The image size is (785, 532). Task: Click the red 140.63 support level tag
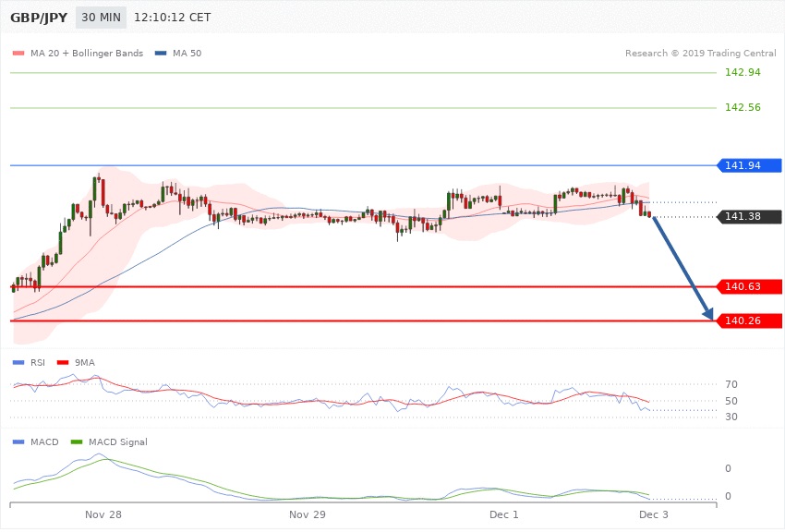(x=748, y=286)
